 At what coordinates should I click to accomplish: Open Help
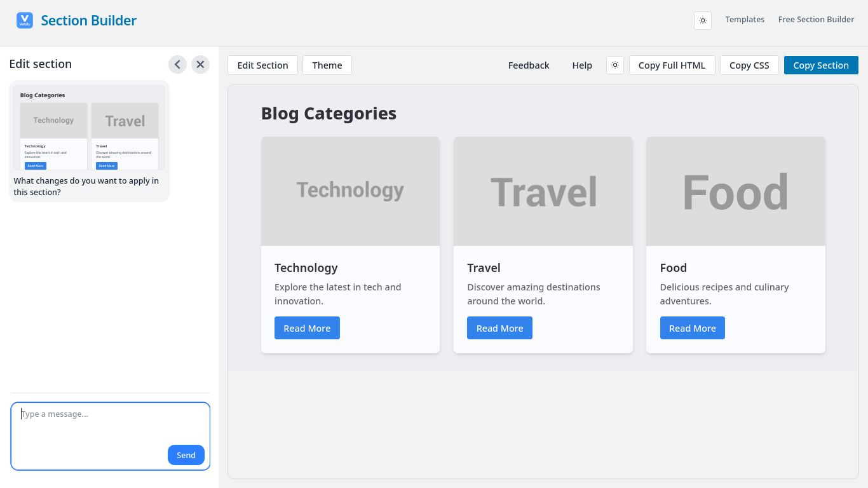pos(582,65)
